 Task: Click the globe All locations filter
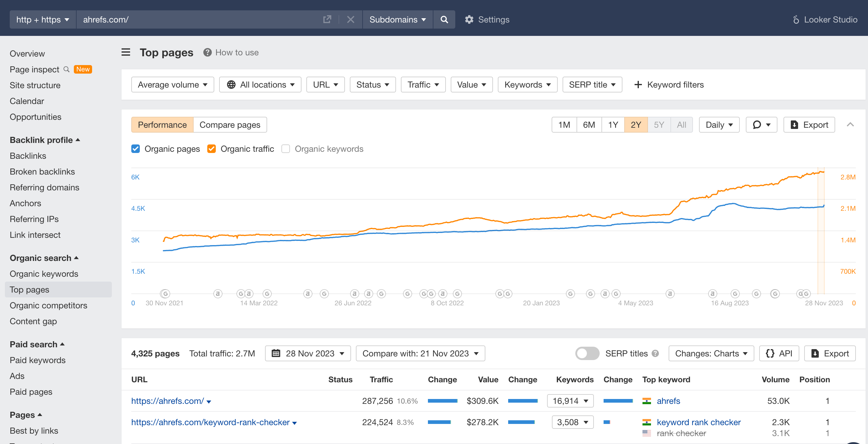pos(260,85)
